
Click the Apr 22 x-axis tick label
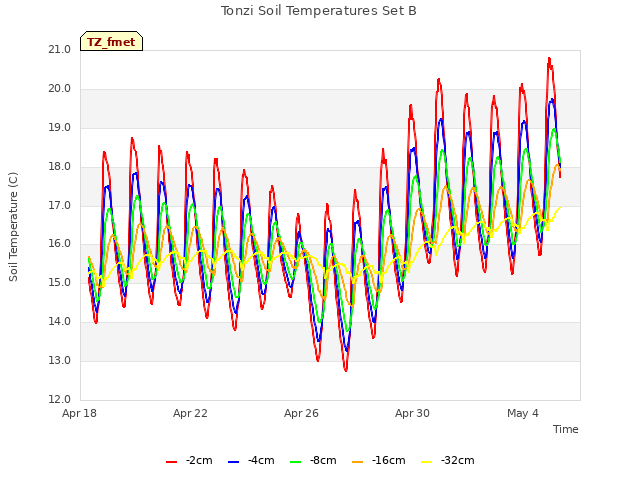pyautogui.click(x=190, y=413)
